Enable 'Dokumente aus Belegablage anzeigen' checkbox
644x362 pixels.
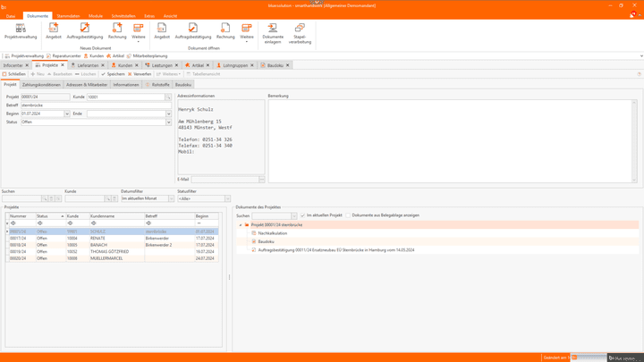[x=349, y=215]
